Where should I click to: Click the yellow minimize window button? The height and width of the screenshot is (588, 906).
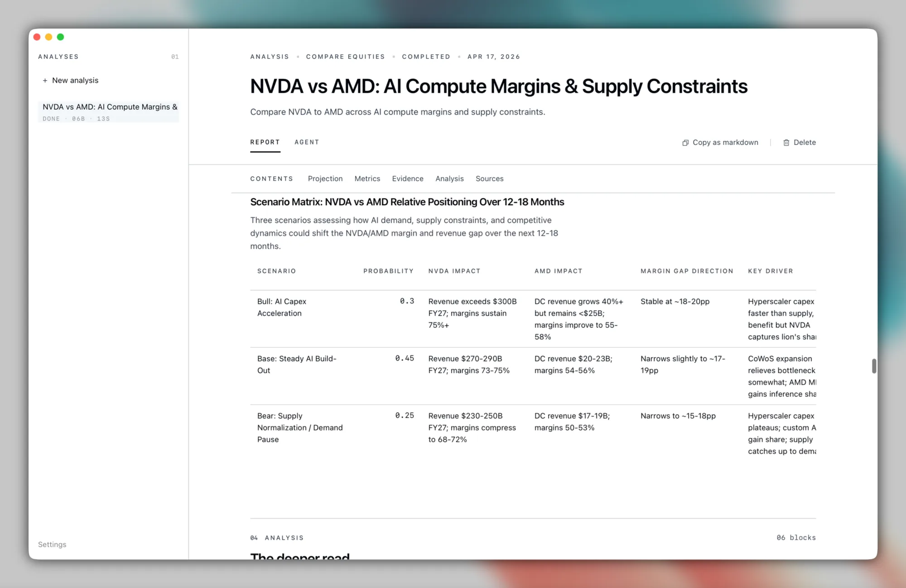tap(48, 37)
